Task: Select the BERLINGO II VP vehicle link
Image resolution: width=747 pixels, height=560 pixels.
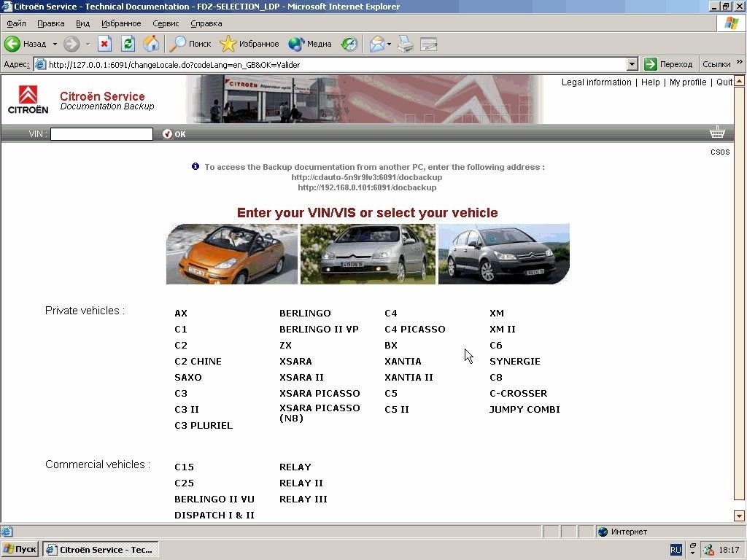Action: 319,330
